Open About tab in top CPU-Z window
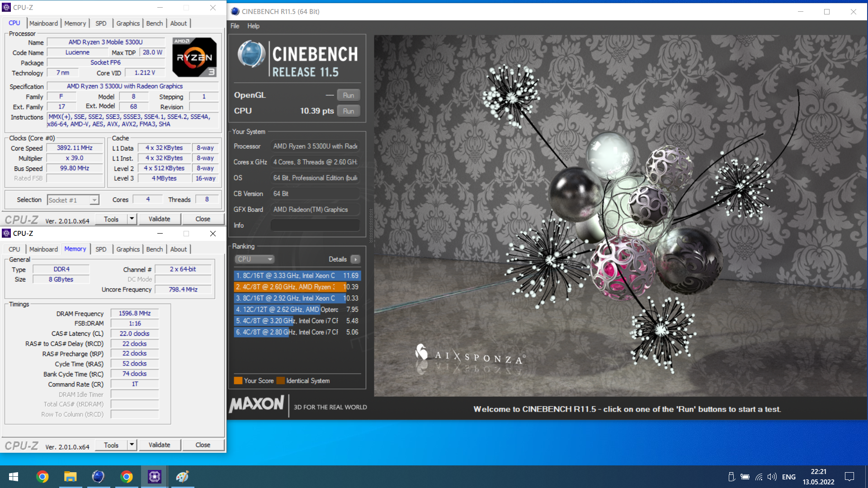The image size is (868, 488). point(178,23)
